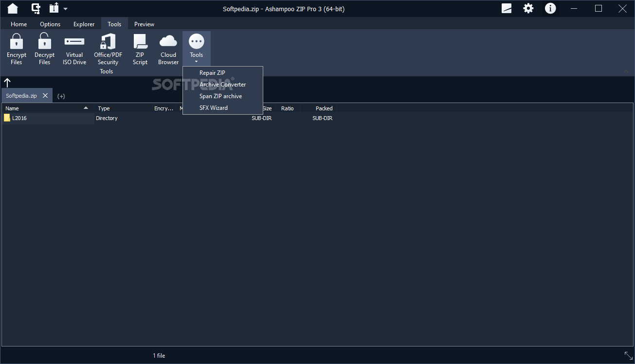Switch to the Preview tab
This screenshot has width=635, height=364.
click(x=144, y=24)
